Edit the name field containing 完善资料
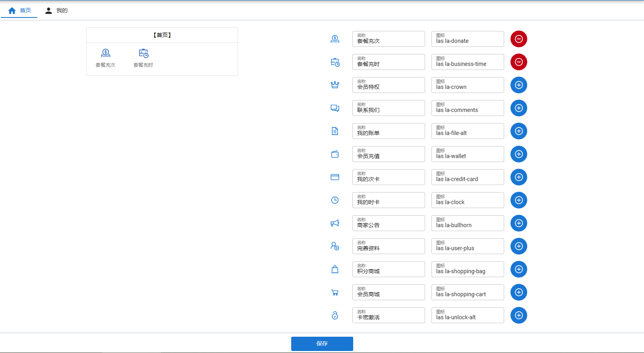Viewport: 644px width, 353px height. pyautogui.click(x=389, y=246)
